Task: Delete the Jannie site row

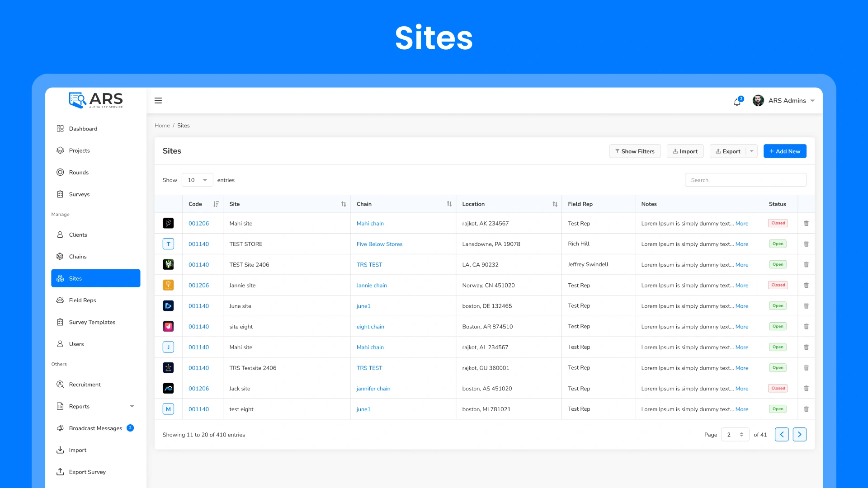Action: [x=806, y=285]
